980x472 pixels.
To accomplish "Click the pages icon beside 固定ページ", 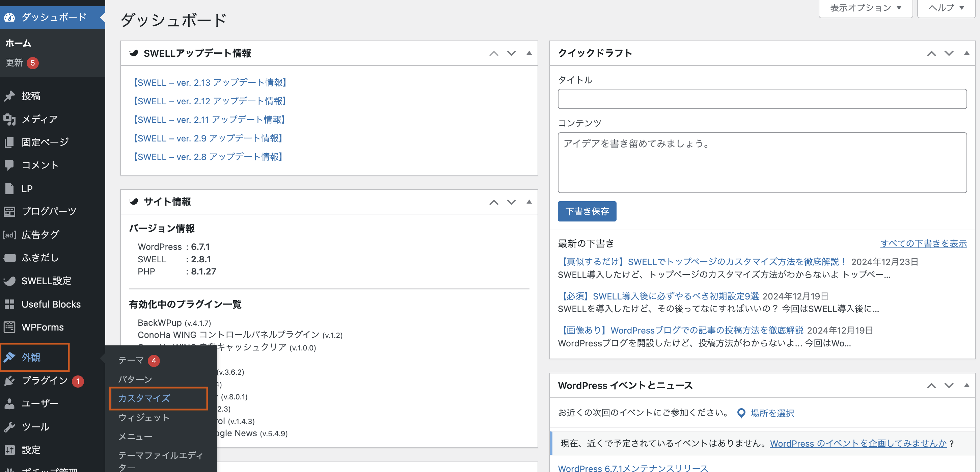I will pyautogui.click(x=9, y=142).
